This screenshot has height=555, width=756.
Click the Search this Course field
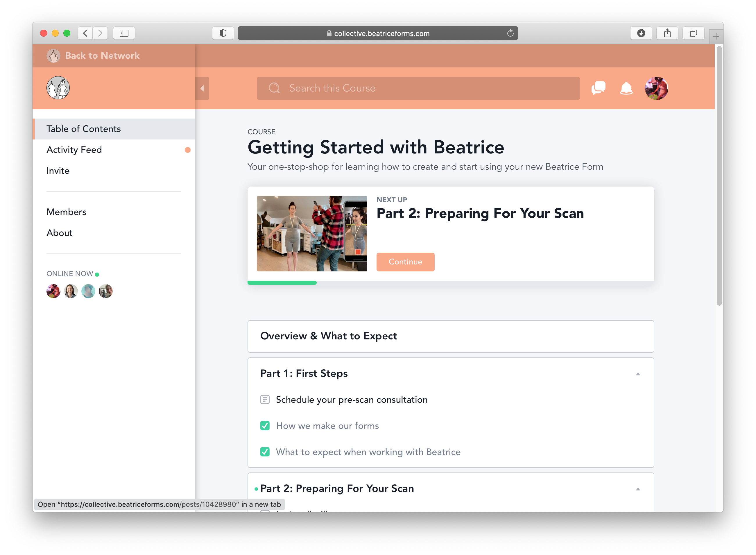point(418,88)
